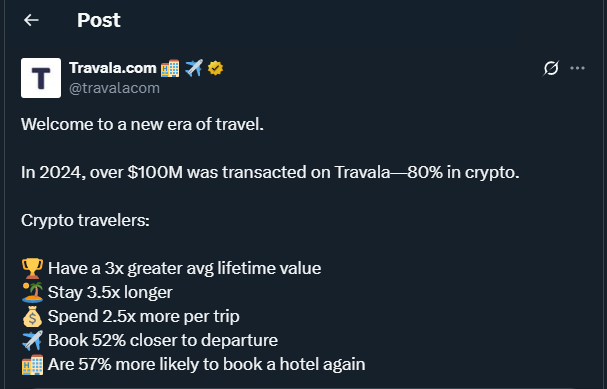Click the text 'Welcome to a new era of travel.'
Image resolution: width=607 pixels, height=389 pixels.
(142, 124)
